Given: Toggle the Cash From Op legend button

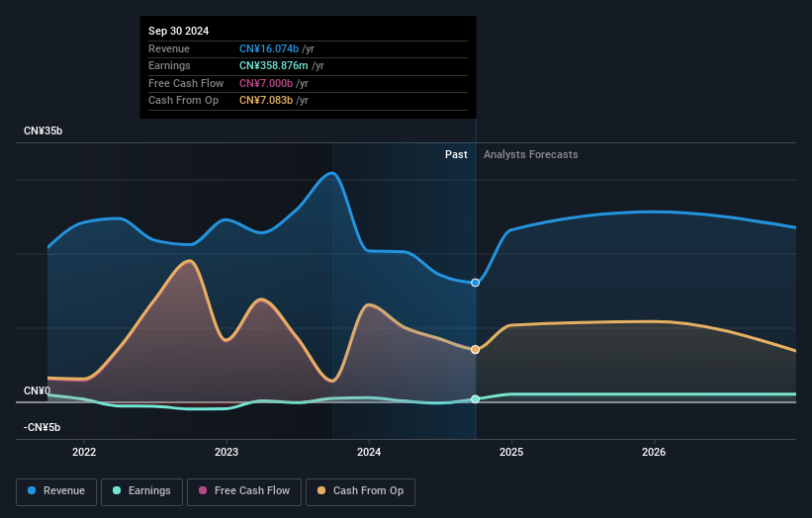Looking at the screenshot, I should (360, 491).
